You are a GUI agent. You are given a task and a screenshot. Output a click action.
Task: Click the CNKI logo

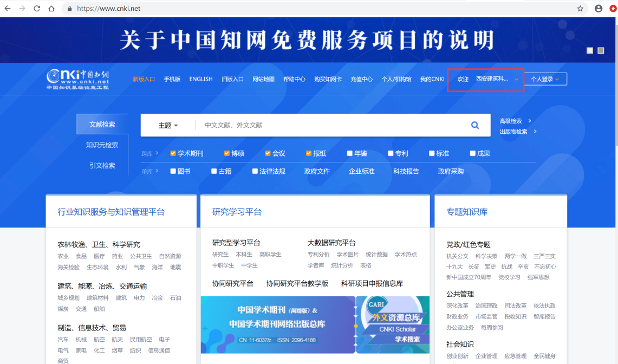coord(77,79)
